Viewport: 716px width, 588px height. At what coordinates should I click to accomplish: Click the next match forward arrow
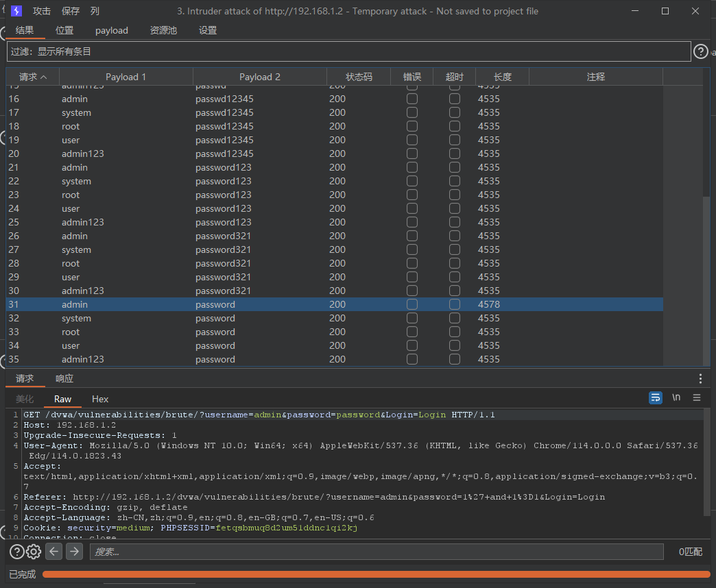(74, 552)
